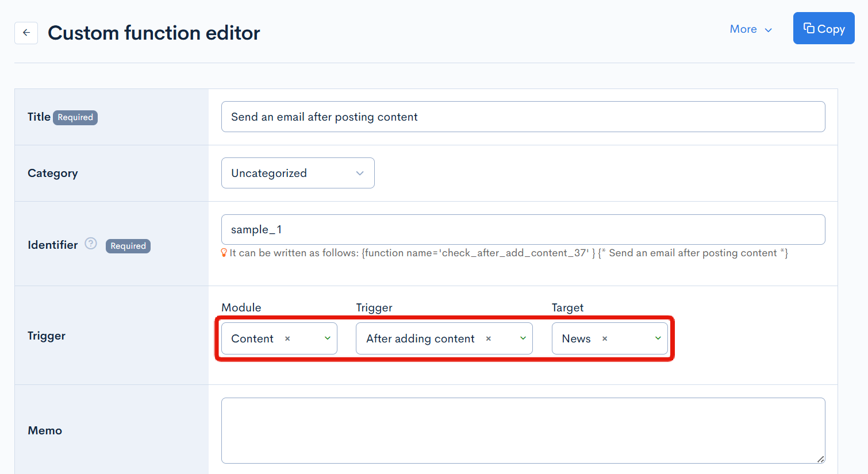The height and width of the screenshot is (474, 868).
Task: Expand the Module dropdown chevron
Action: pos(327,338)
